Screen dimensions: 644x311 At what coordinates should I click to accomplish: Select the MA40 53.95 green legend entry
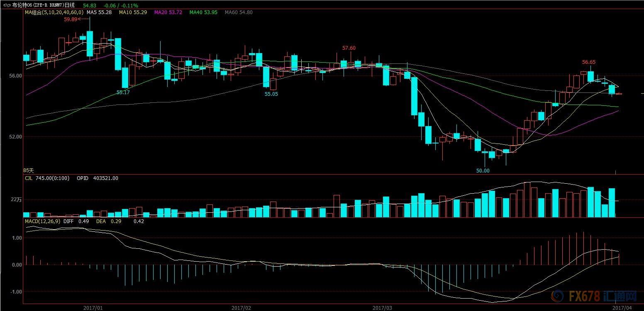click(203, 12)
